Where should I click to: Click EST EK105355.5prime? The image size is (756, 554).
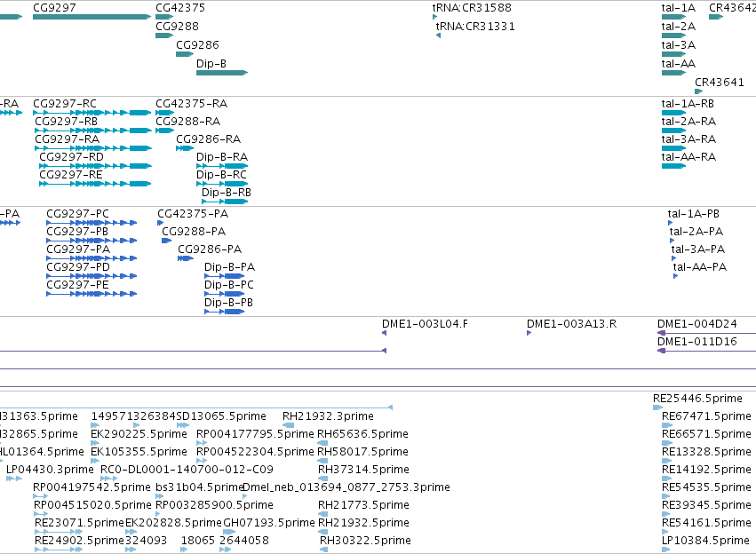[95, 462]
